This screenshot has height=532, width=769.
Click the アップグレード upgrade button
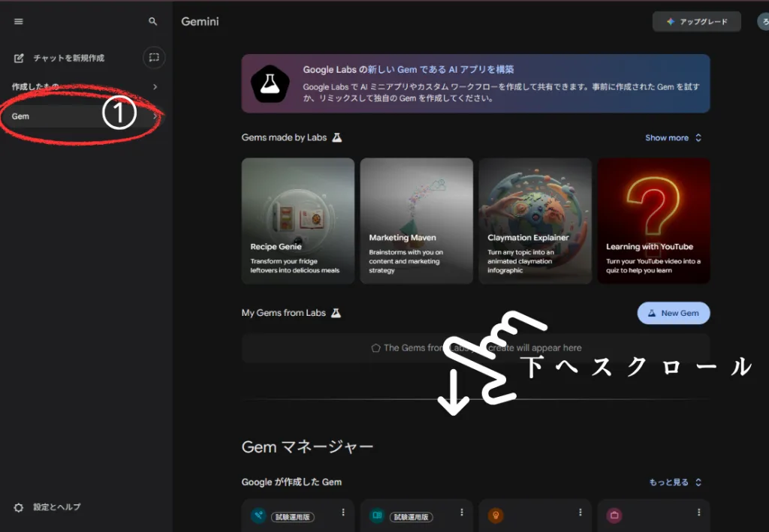click(x=696, y=22)
